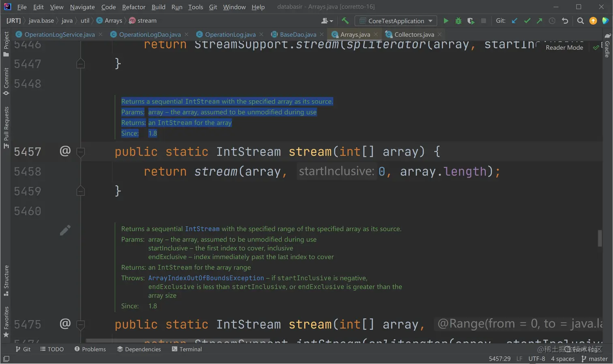Toggle the Favorites tool window
The height and width of the screenshot is (364, 613).
[x=6, y=322]
